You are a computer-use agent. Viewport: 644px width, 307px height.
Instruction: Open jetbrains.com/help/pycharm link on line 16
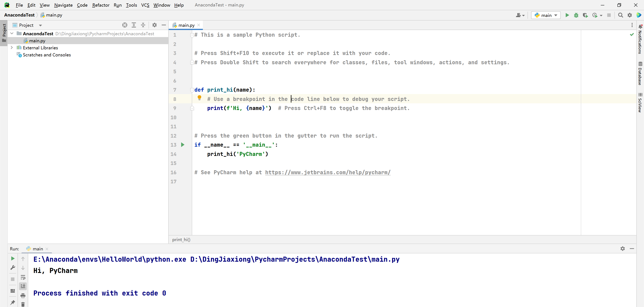[x=327, y=172]
